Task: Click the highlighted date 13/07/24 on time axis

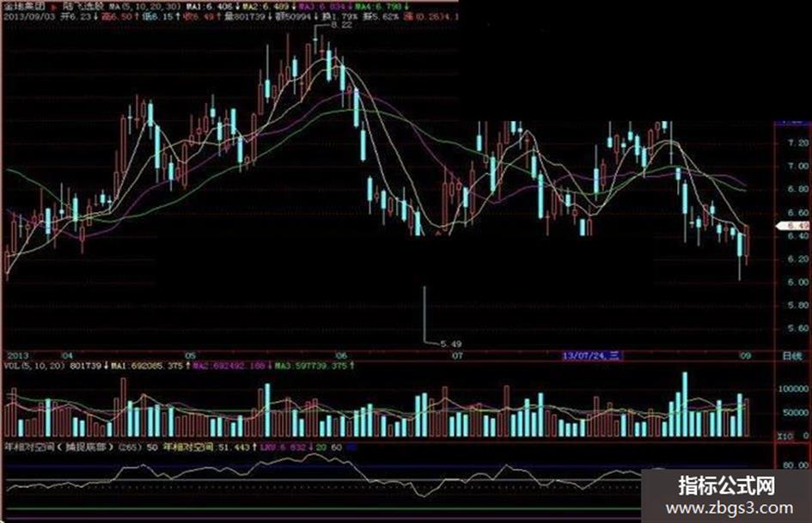Action: point(592,356)
